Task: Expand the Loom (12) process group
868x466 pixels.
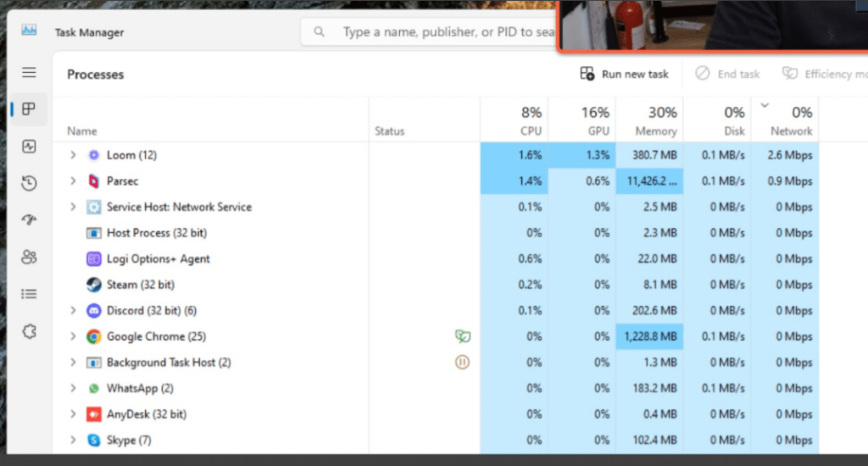Action: (73, 155)
